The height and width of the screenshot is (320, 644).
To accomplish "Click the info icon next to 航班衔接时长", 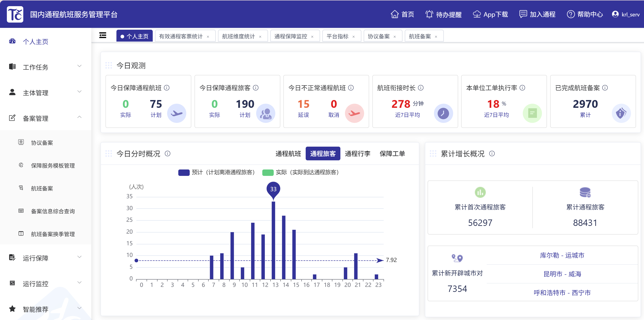I will pos(421,88).
